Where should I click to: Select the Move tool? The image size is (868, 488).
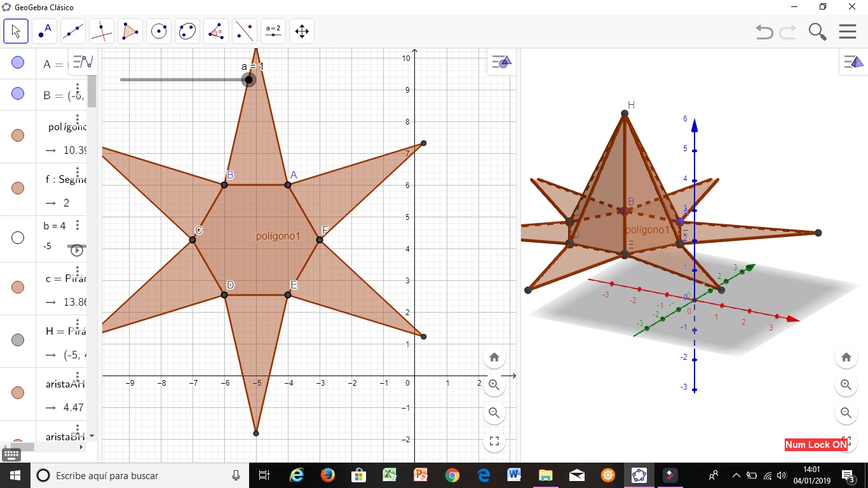pos(15,30)
